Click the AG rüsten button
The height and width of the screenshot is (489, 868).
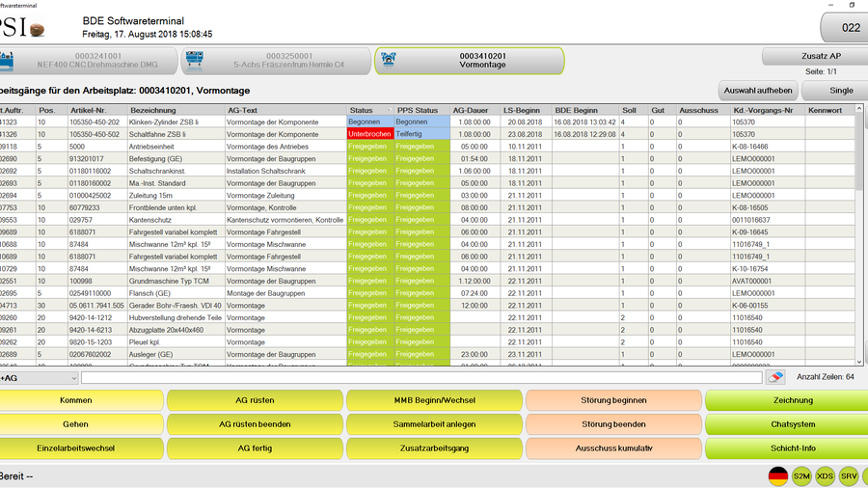(255, 400)
